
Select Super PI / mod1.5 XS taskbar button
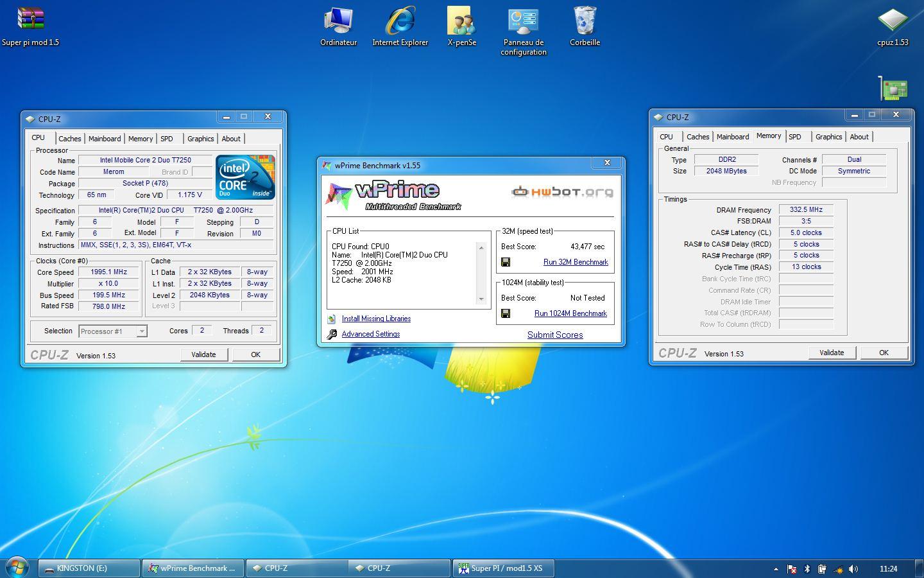pyautogui.click(x=503, y=568)
